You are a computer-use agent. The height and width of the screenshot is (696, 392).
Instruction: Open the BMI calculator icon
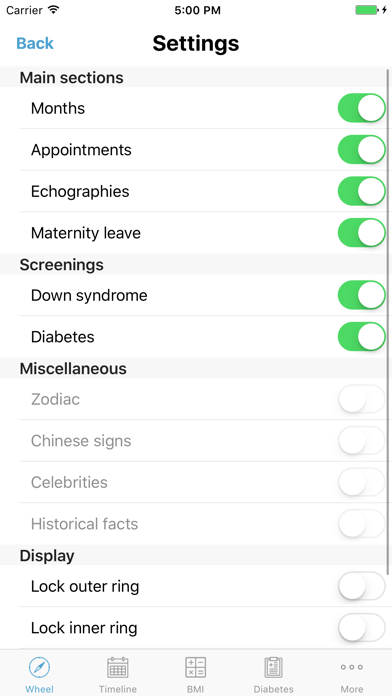coord(195,667)
